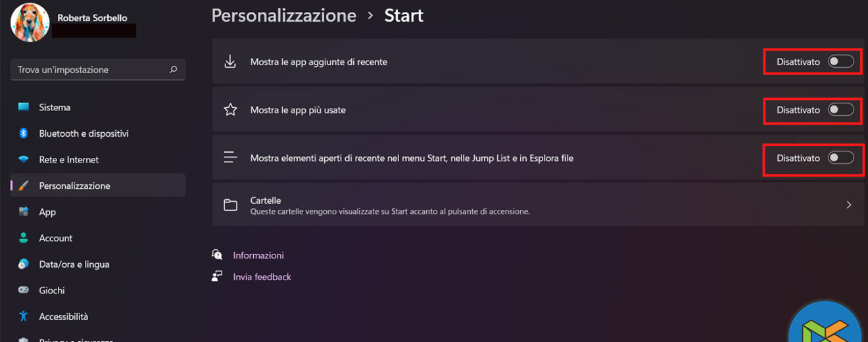Go back to Personalizzazione via breadcrumb
Screen dimensions: 868x342
[283, 15]
